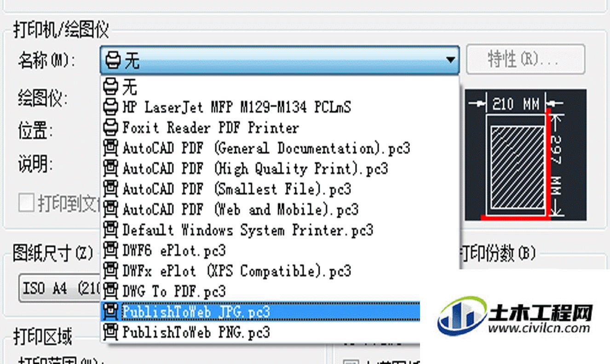Choose highlighted PublishToWeb JPG.pc3
This screenshot has height=364, width=610.
tap(261, 312)
